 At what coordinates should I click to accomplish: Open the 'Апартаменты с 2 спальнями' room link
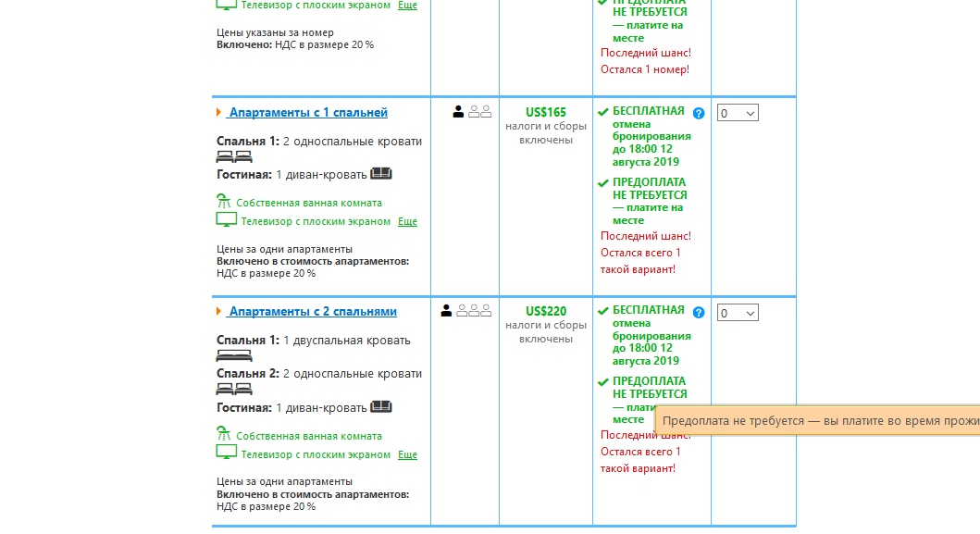tap(313, 312)
